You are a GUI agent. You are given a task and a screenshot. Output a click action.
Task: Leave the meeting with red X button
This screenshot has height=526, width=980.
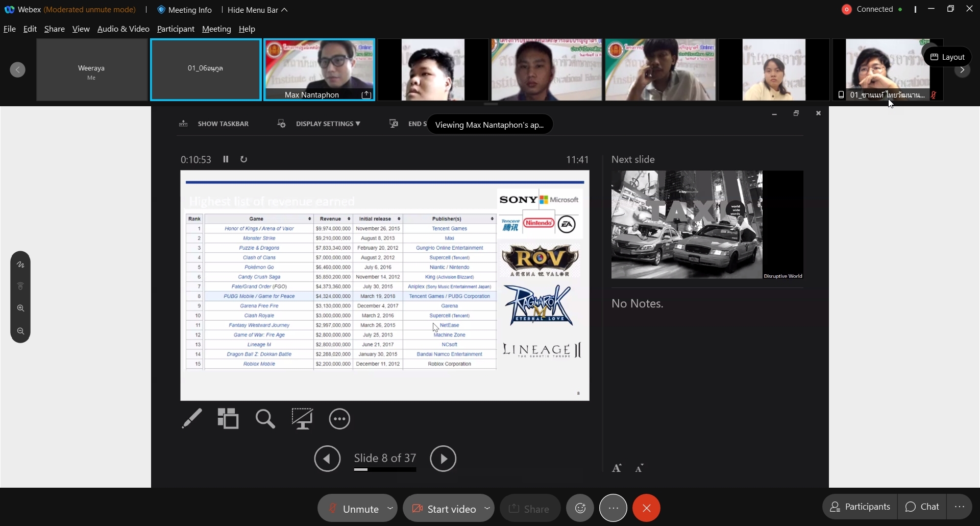pyautogui.click(x=647, y=508)
